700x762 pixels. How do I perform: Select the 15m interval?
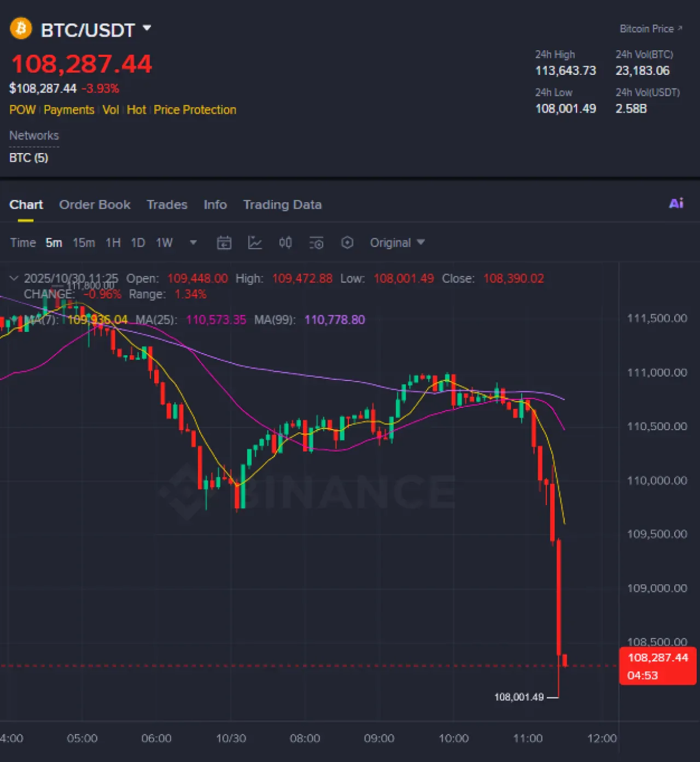(x=84, y=243)
